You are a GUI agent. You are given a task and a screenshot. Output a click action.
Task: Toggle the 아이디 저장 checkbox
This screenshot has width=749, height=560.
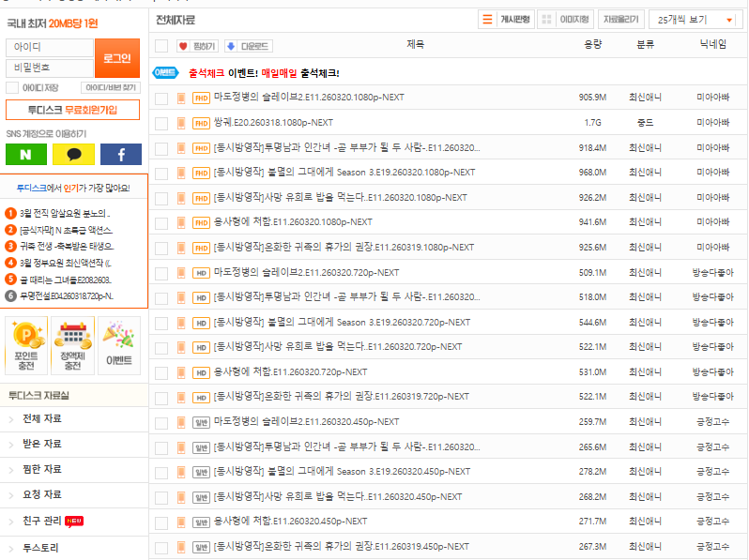click(12, 88)
